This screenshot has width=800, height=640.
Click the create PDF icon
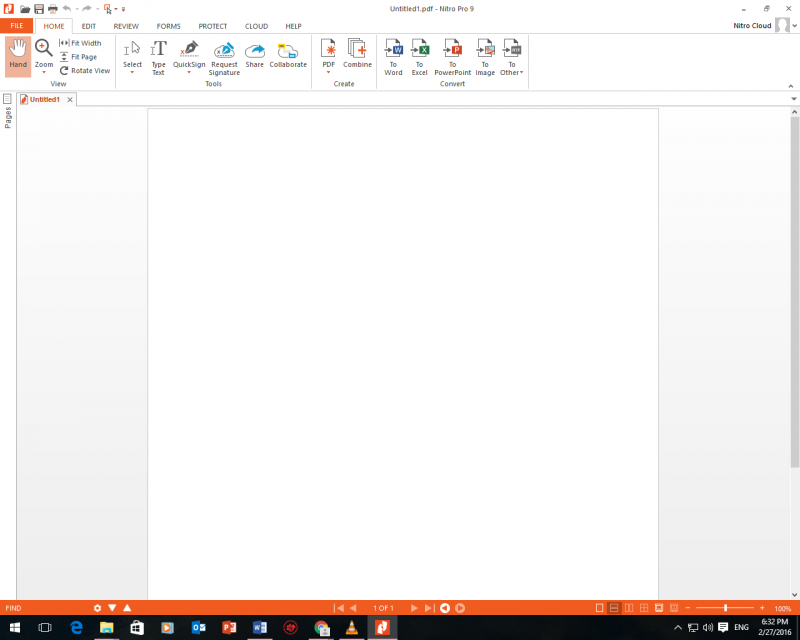pyautogui.click(x=328, y=53)
